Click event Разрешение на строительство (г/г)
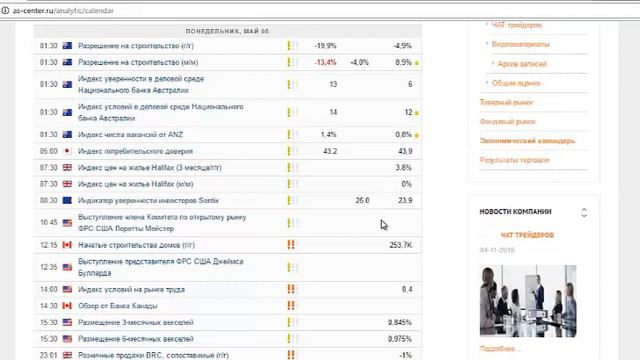 click(x=136, y=46)
